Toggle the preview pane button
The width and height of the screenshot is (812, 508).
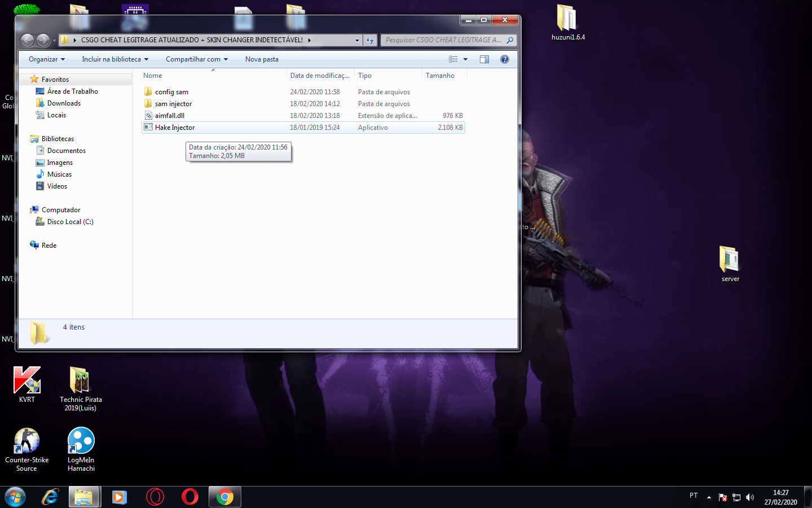coord(484,59)
